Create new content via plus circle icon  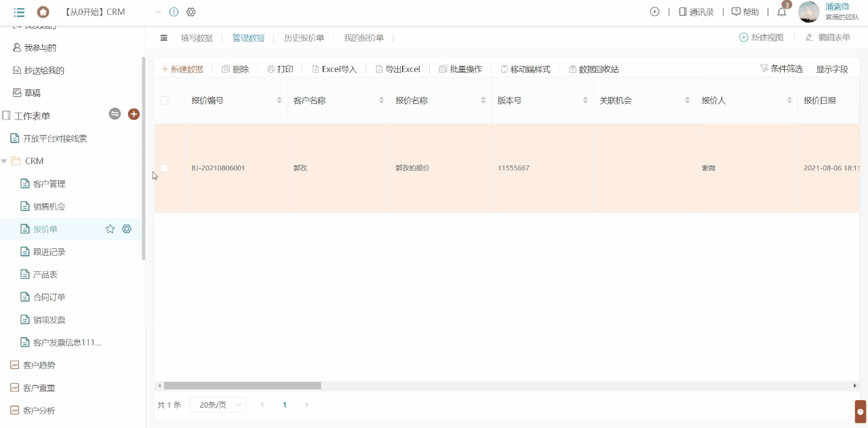tap(653, 12)
